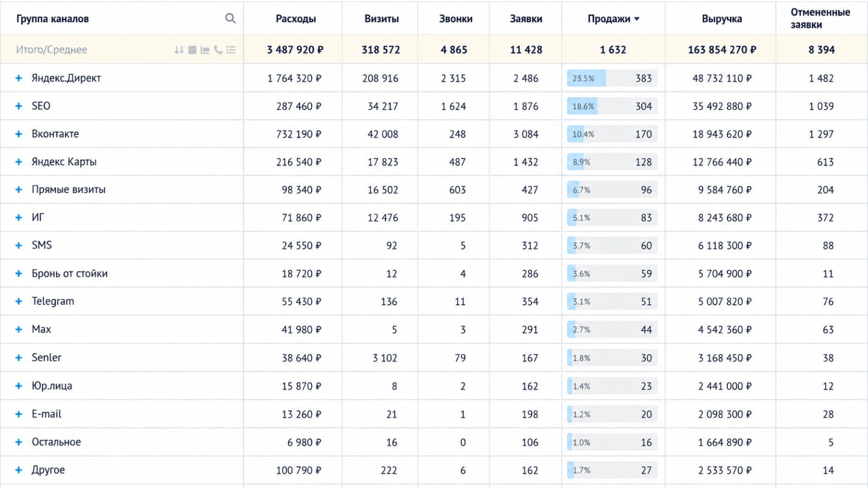Screen dimensions: 868x488
Task: Click the Группа каналов header label
Action: [x=52, y=19]
